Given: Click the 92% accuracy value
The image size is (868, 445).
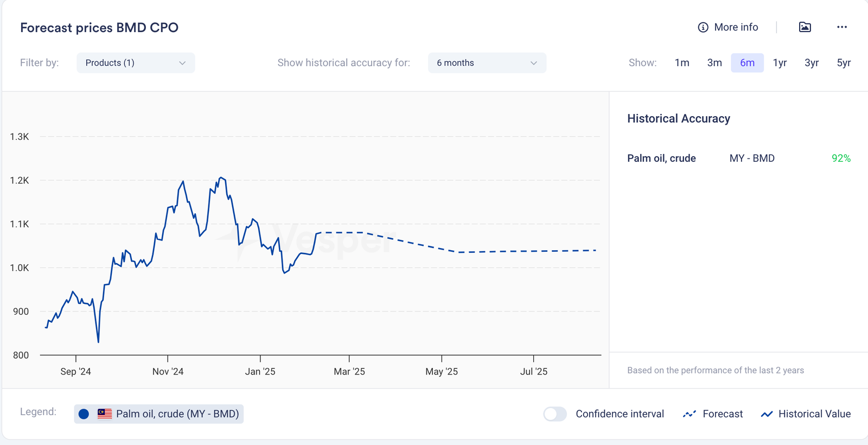Looking at the screenshot, I should (841, 158).
